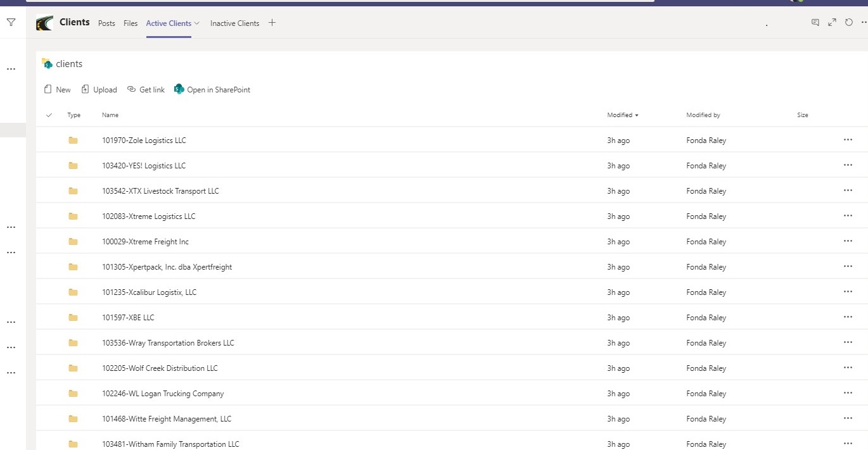Add a new tab with the plus button
This screenshot has width=868, height=450.
(272, 22)
